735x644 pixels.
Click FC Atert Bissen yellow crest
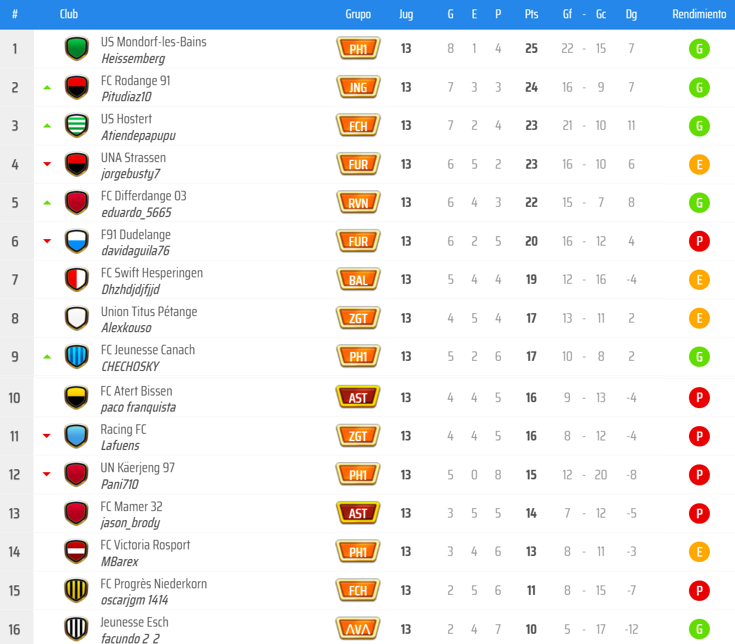(77, 398)
